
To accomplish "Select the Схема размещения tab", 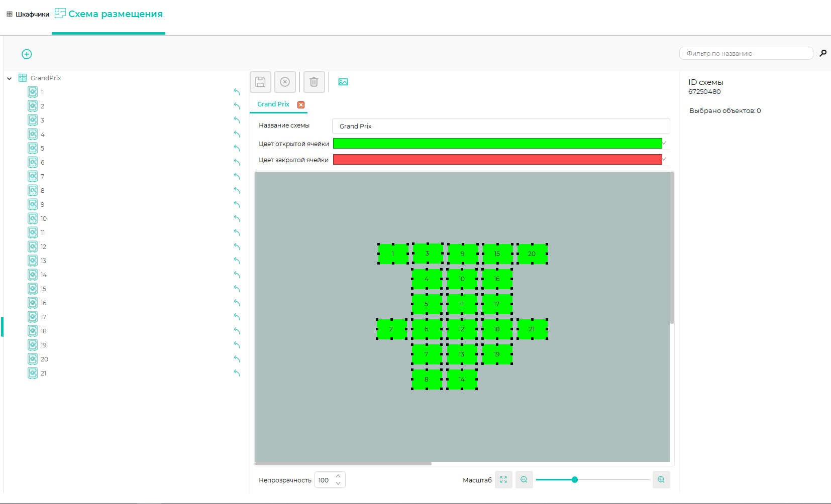I will click(109, 14).
